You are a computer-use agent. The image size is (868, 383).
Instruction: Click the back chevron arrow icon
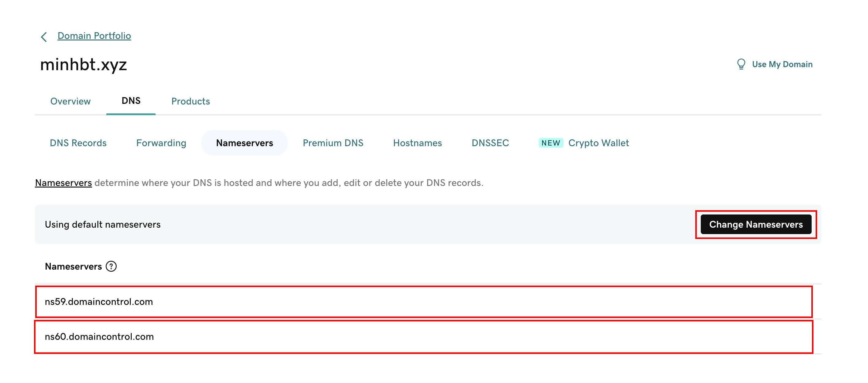pyautogui.click(x=44, y=36)
